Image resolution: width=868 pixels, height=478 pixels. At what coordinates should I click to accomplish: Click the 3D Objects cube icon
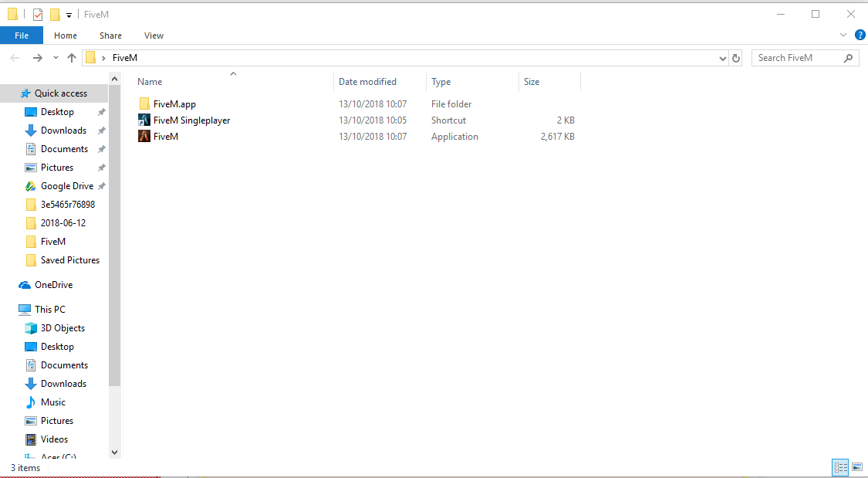[x=31, y=328]
